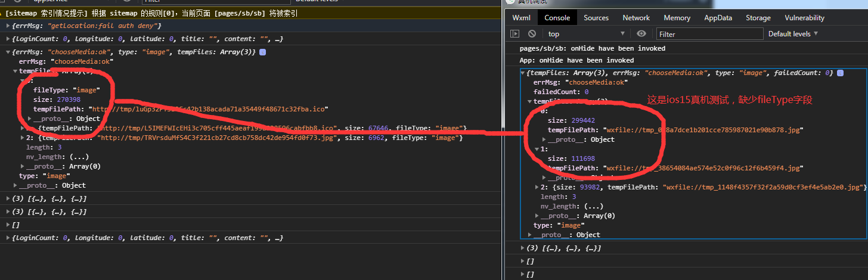Screen dimensions: 868x280
Task: Expand first empty [] in right console
Action: pyautogui.click(x=523, y=261)
